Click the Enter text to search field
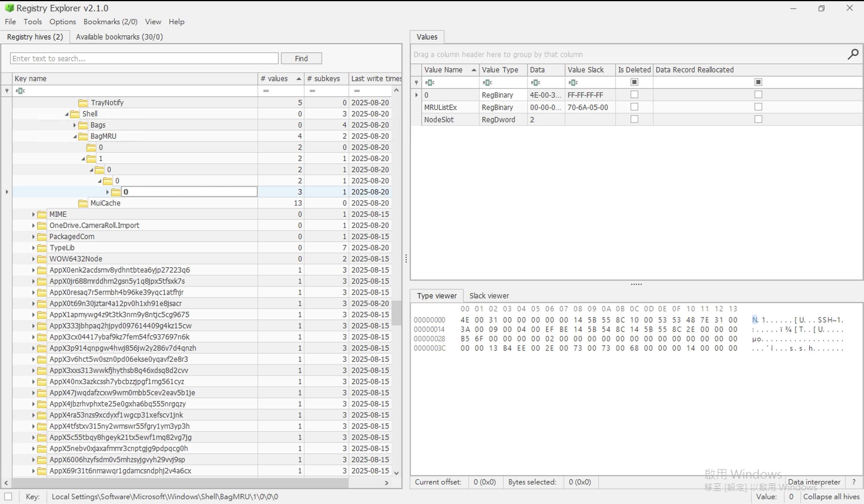The image size is (864, 504). point(144,58)
